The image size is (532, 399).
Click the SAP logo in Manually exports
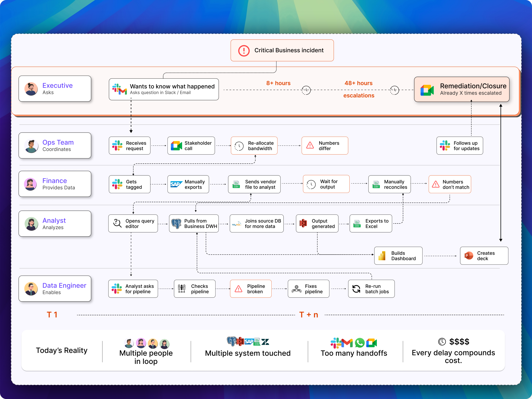coord(176,184)
